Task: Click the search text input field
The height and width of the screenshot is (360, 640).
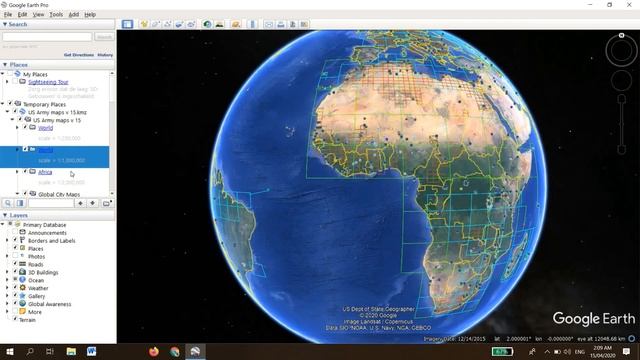Action: click(47, 37)
